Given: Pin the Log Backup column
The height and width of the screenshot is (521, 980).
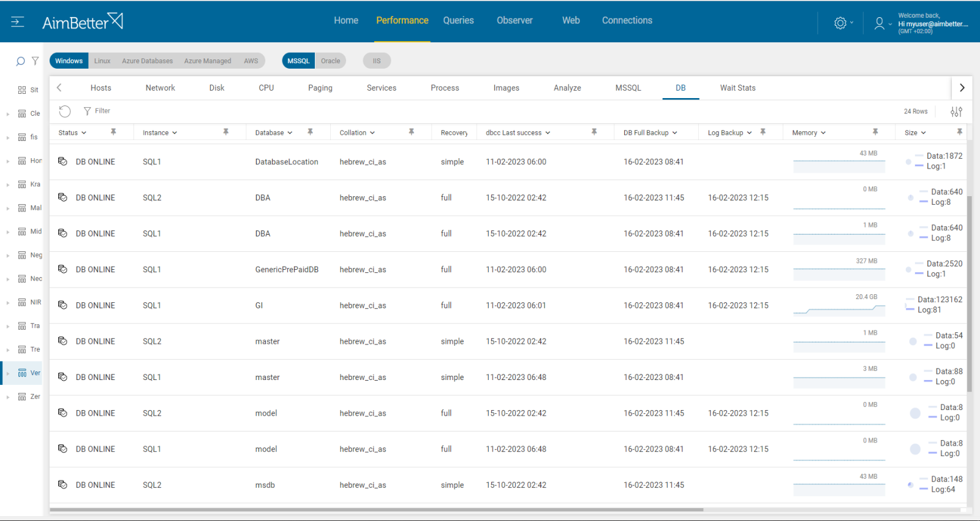Looking at the screenshot, I should [x=763, y=132].
